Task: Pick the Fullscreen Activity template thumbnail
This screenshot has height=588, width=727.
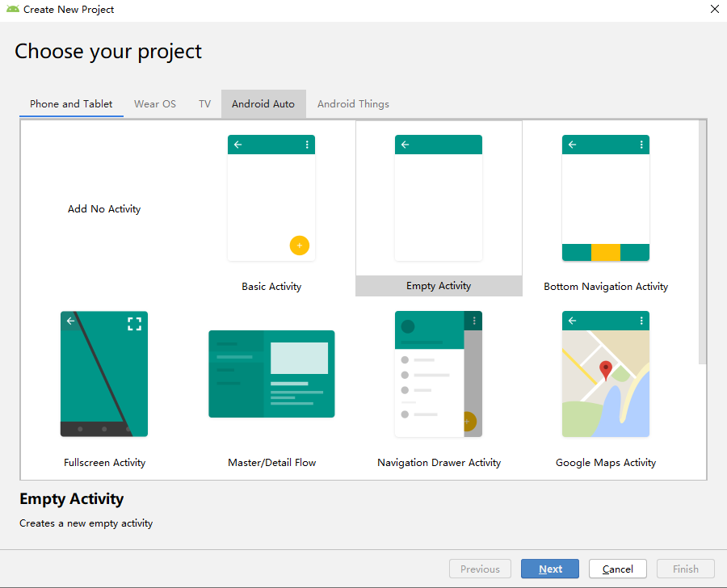Action: click(104, 374)
